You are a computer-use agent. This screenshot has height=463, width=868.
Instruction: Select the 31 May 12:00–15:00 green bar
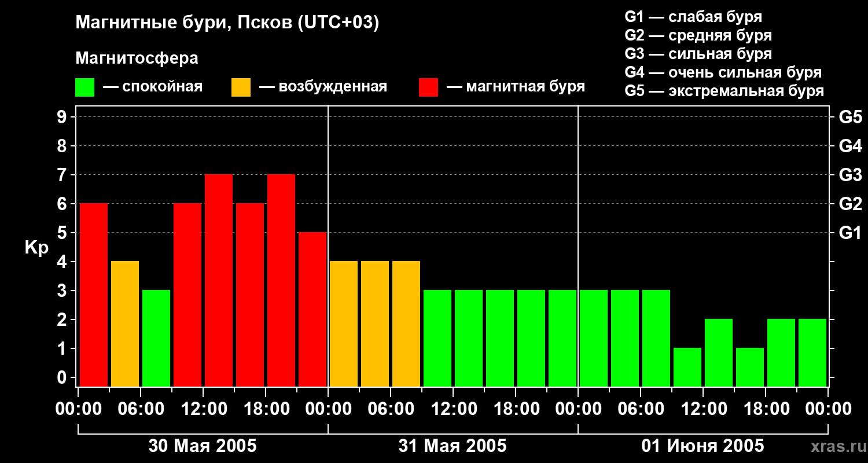point(469,338)
